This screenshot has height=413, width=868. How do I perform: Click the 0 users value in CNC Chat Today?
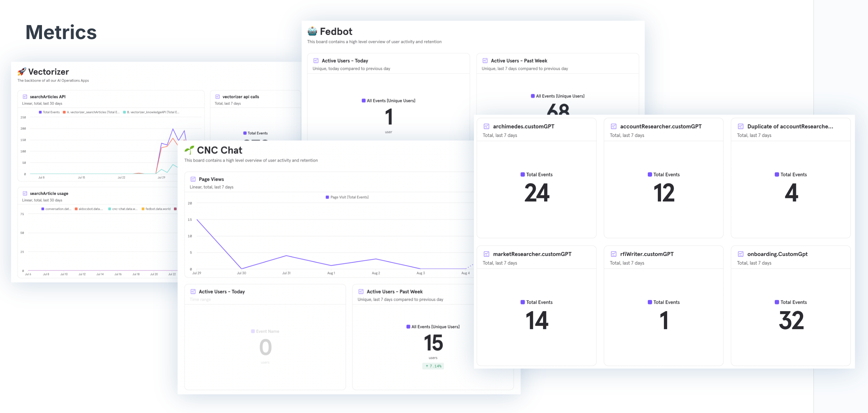(x=265, y=347)
